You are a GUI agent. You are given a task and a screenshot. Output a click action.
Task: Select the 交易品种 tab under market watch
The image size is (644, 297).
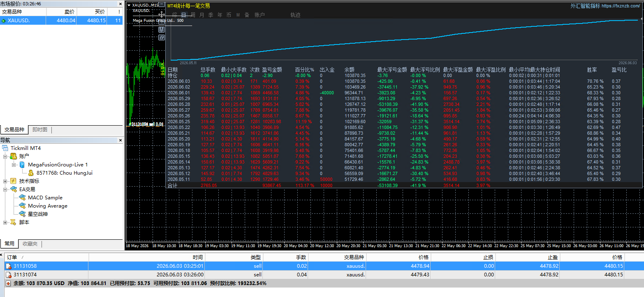[14, 130]
